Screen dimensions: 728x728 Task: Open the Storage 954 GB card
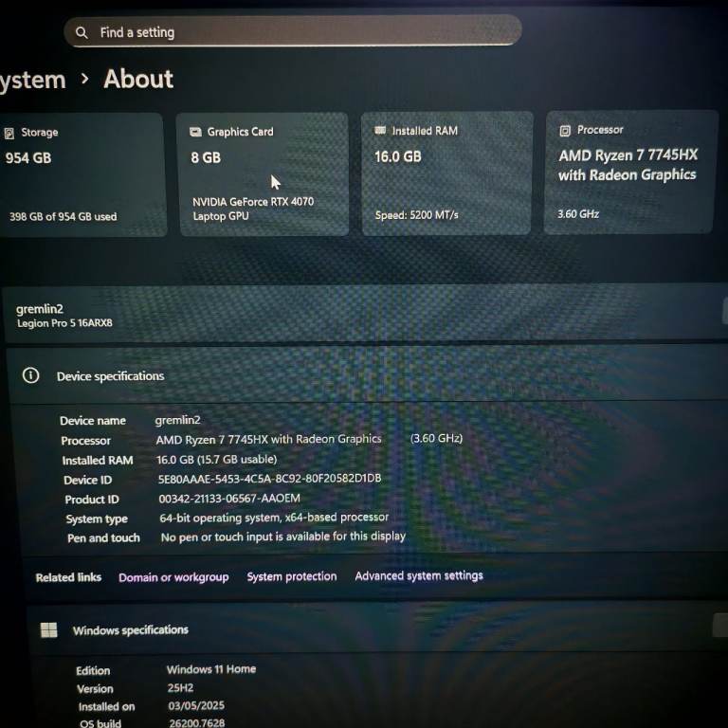pyautogui.click(x=82, y=175)
